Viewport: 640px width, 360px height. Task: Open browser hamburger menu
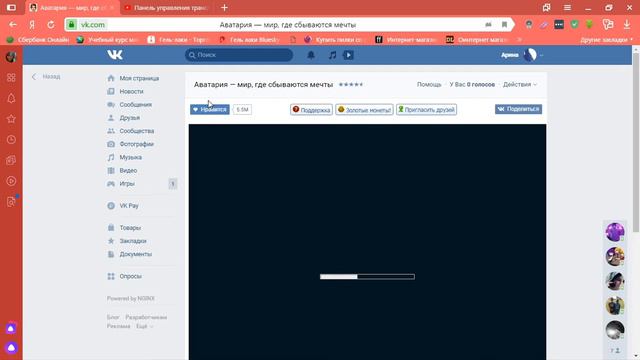coord(567,8)
